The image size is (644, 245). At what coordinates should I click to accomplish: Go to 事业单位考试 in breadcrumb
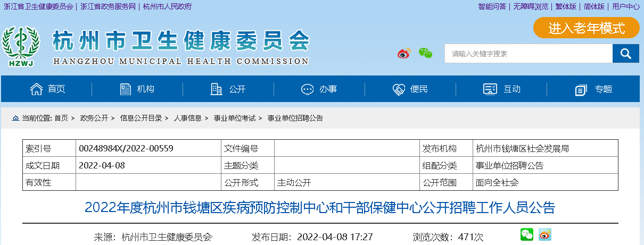pyautogui.click(x=235, y=118)
